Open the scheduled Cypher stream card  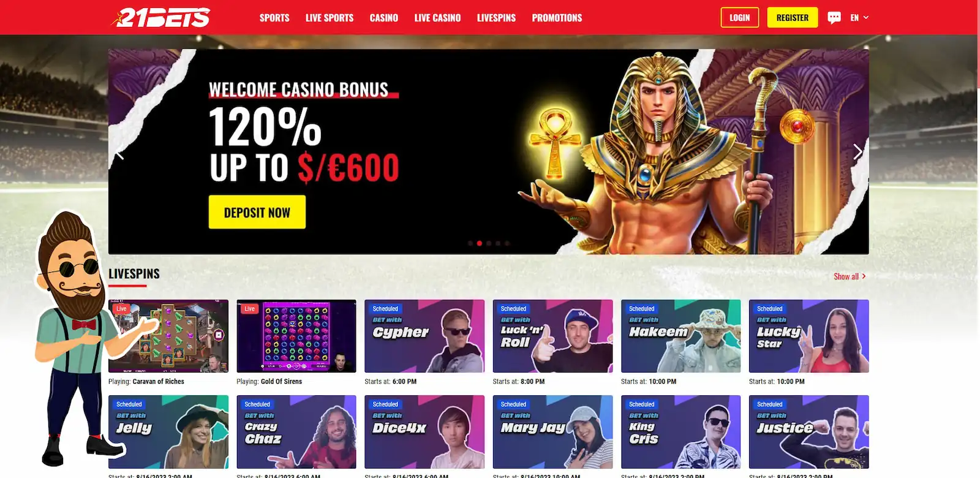click(424, 336)
